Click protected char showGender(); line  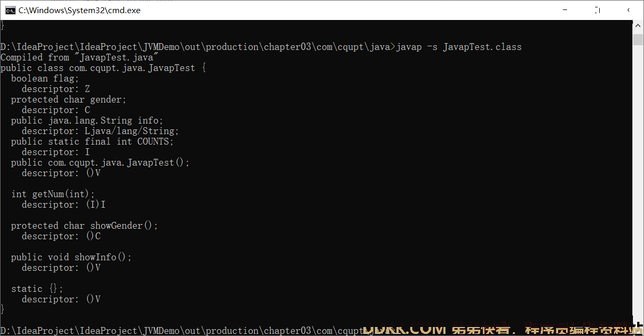tap(85, 226)
